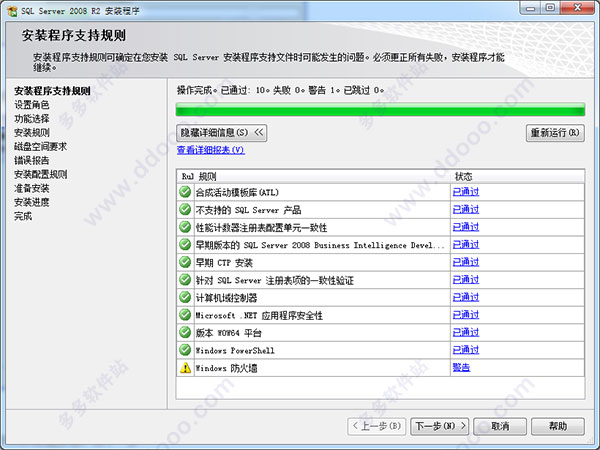
Task: Click check icon for Microsoft .NET 应用程序安全性
Action: click(185, 315)
